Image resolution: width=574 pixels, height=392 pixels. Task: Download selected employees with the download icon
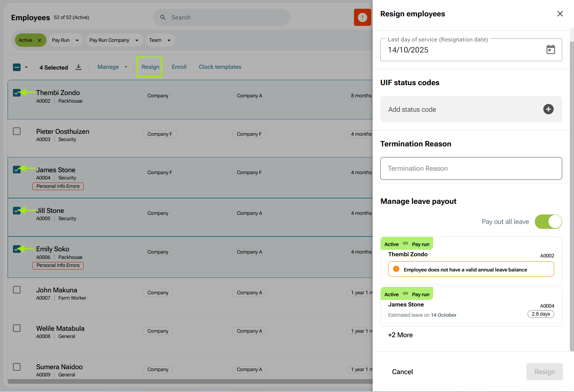78,67
